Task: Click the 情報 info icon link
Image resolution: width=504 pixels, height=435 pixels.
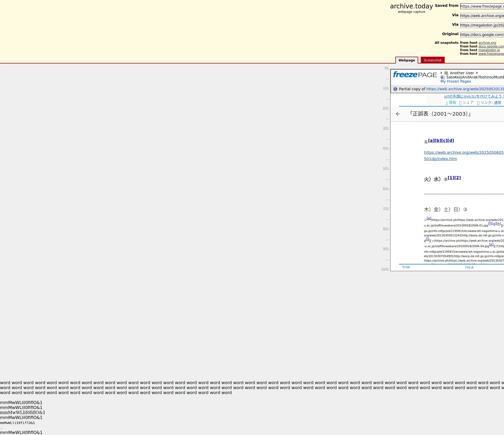Action: 447,103
